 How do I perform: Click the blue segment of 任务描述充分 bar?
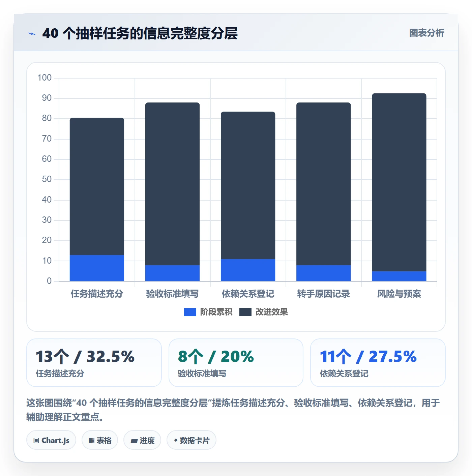[97, 268]
